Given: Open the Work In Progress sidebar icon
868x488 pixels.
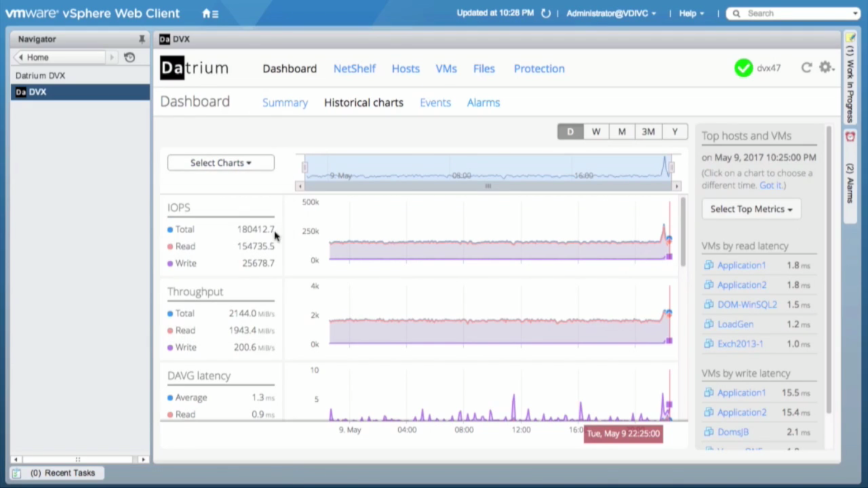Looking at the screenshot, I should pos(850,38).
